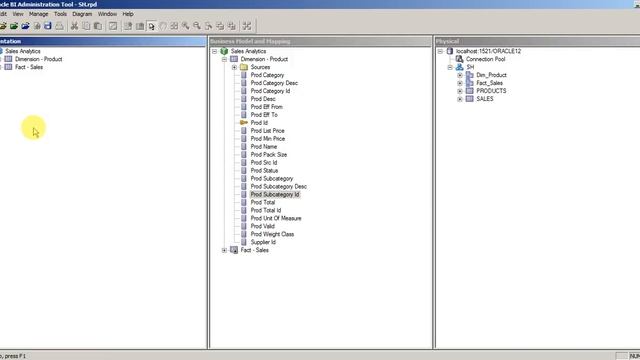Open the Tools menu
640x360 pixels.
60,14
